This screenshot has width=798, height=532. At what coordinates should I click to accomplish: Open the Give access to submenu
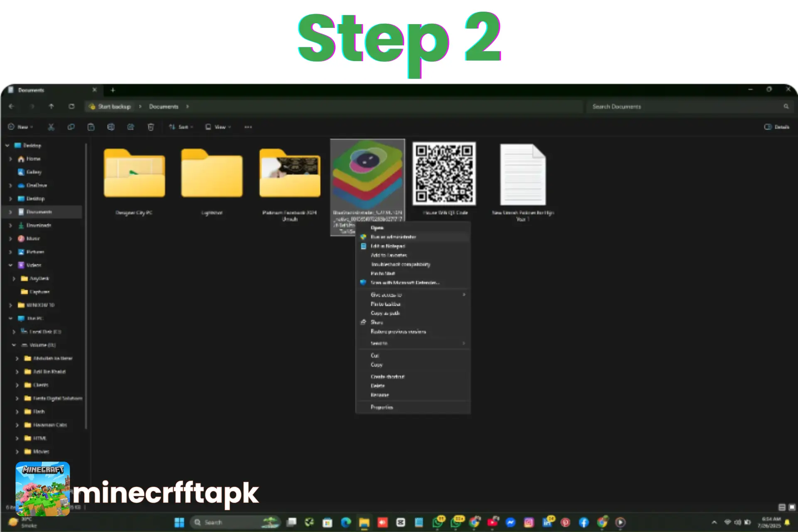tap(413, 295)
